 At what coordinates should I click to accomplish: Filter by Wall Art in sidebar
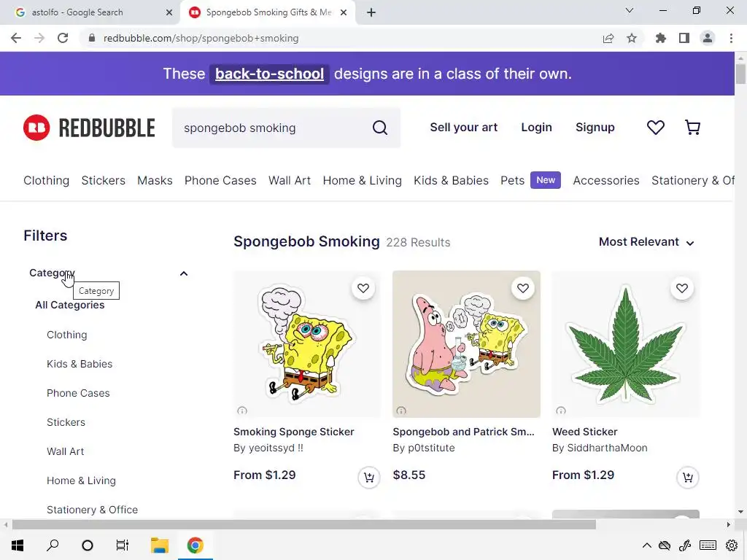click(x=65, y=451)
